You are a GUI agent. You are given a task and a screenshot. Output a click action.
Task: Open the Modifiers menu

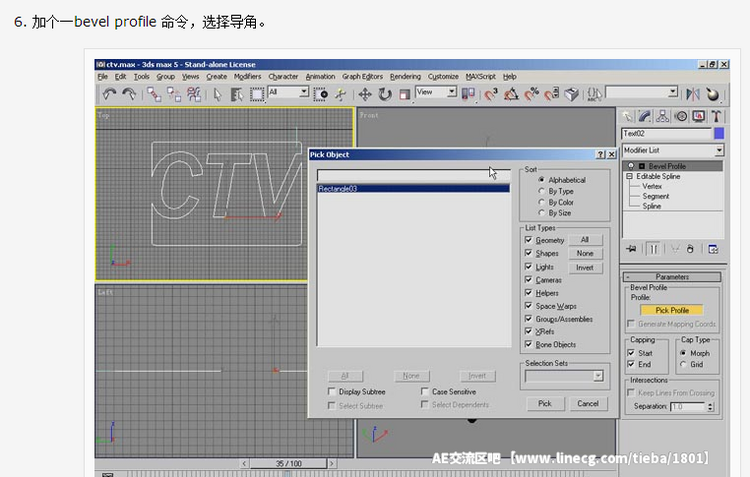tap(247, 77)
